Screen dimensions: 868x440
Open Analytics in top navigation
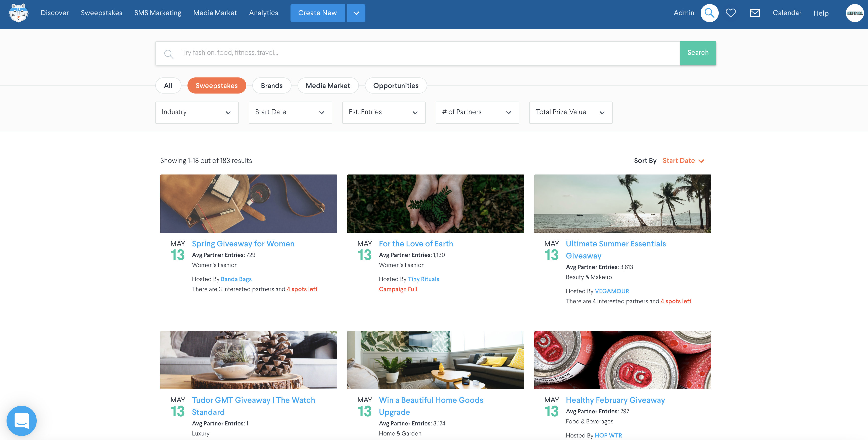pyautogui.click(x=264, y=13)
